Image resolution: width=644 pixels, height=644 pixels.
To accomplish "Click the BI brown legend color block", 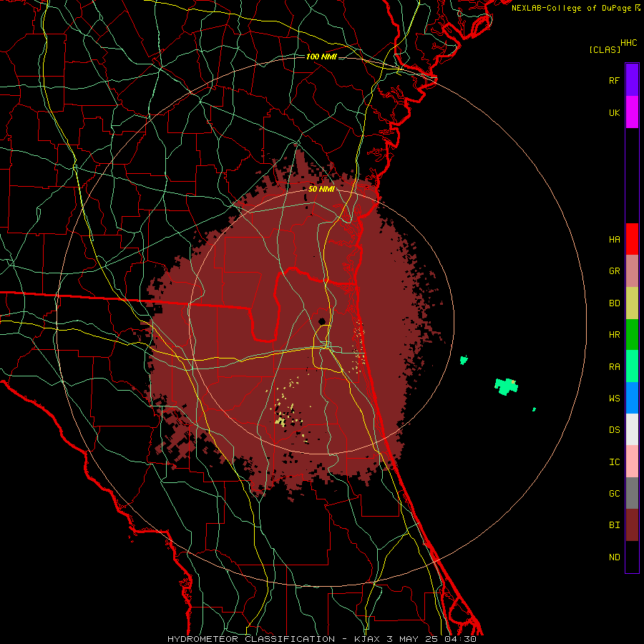I will pyautogui.click(x=632, y=525).
